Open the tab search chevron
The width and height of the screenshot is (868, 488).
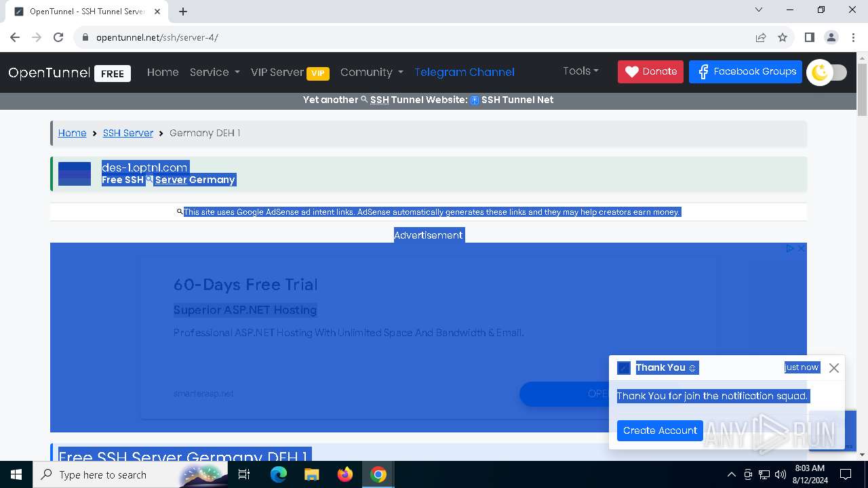tap(759, 9)
